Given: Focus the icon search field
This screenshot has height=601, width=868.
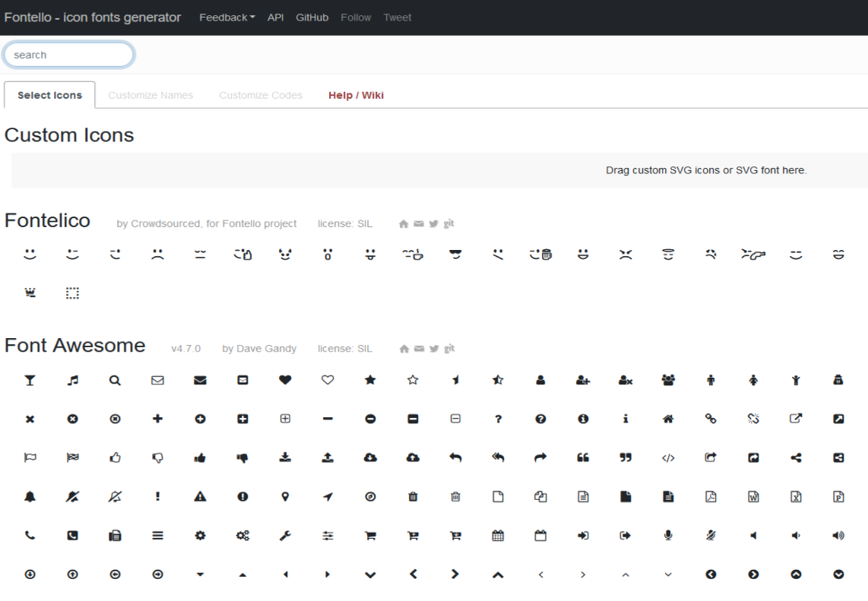Looking at the screenshot, I should pyautogui.click(x=68, y=55).
